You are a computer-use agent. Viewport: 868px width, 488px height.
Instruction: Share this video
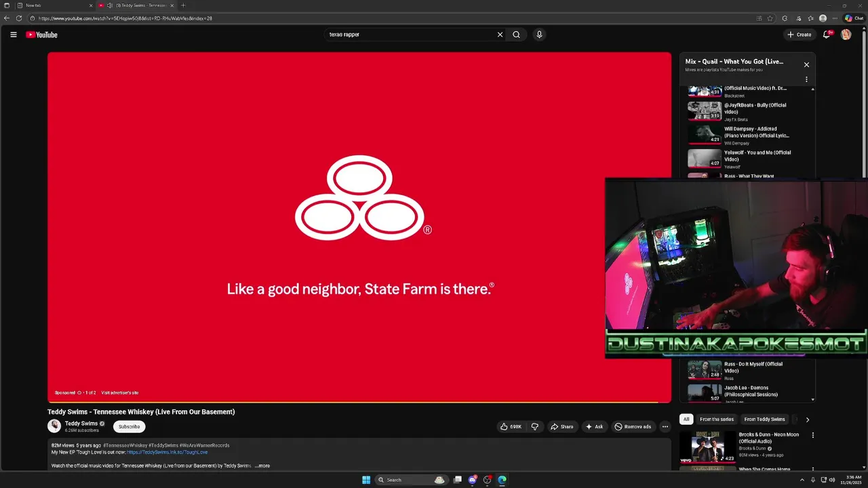pyautogui.click(x=561, y=426)
